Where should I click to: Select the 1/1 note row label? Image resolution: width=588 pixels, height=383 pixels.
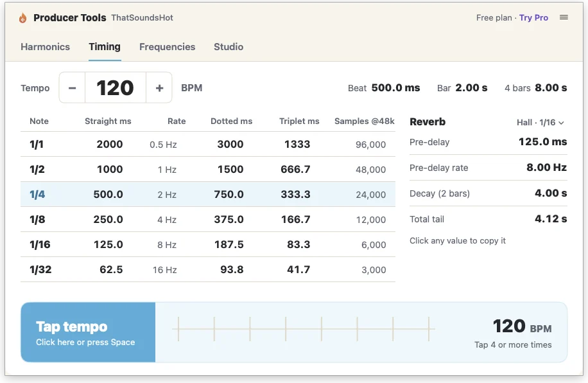point(37,144)
